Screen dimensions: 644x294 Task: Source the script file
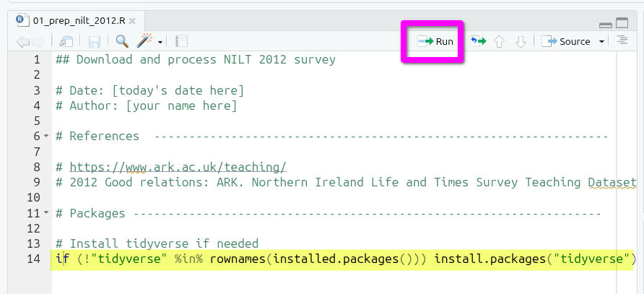tap(566, 41)
